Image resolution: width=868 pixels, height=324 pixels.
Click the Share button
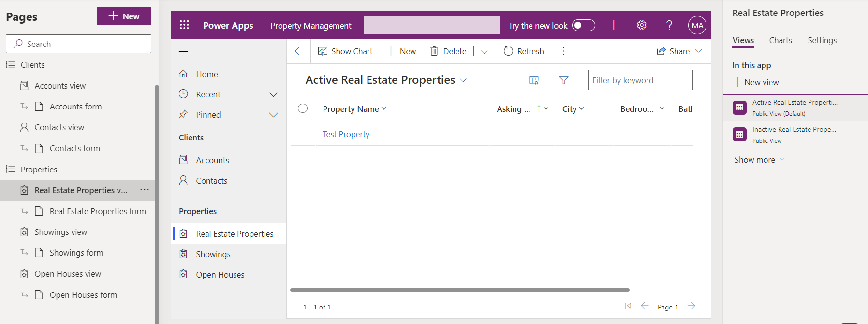tap(673, 51)
